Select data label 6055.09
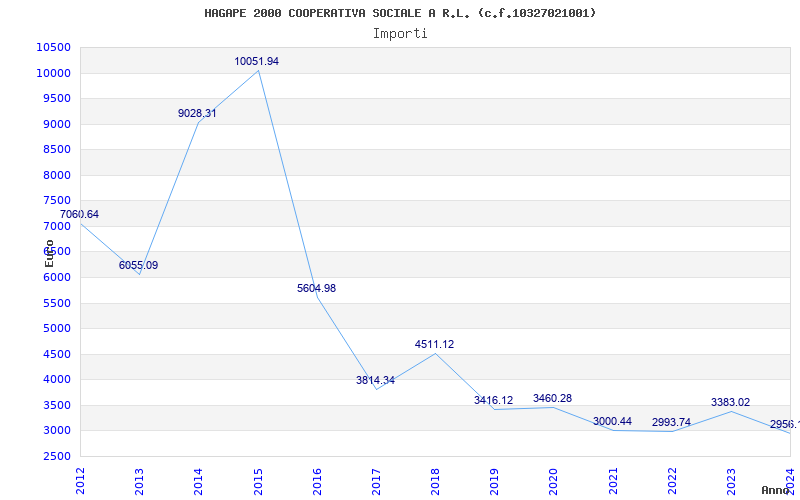The height and width of the screenshot is (500, 800). pyautogui.click(x=138, y=265)
